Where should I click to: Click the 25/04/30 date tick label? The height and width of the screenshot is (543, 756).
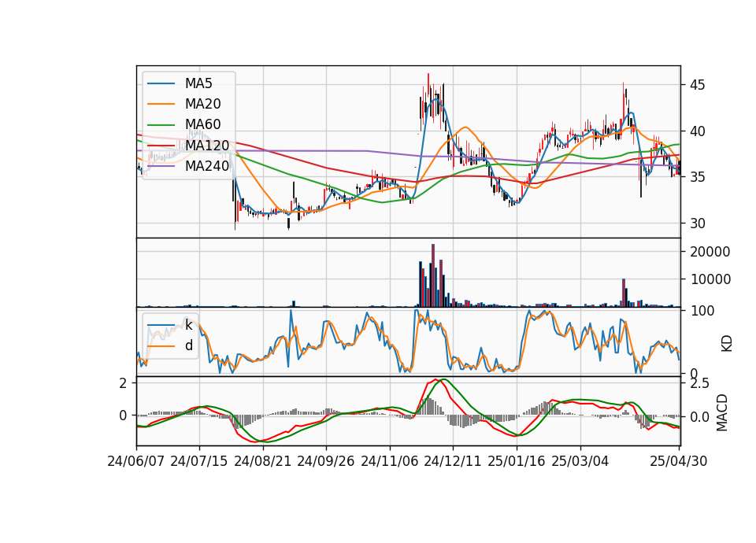point(679,461)
